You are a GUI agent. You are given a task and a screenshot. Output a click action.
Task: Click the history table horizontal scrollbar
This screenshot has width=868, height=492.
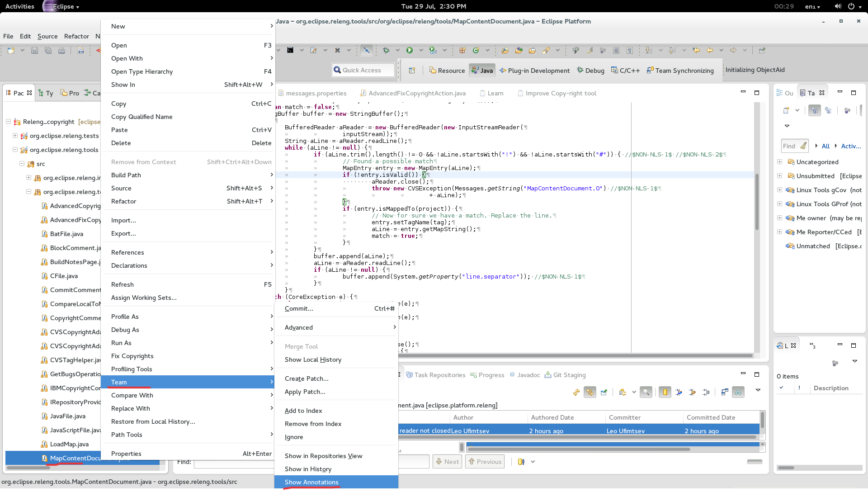(x=576, y=437)
